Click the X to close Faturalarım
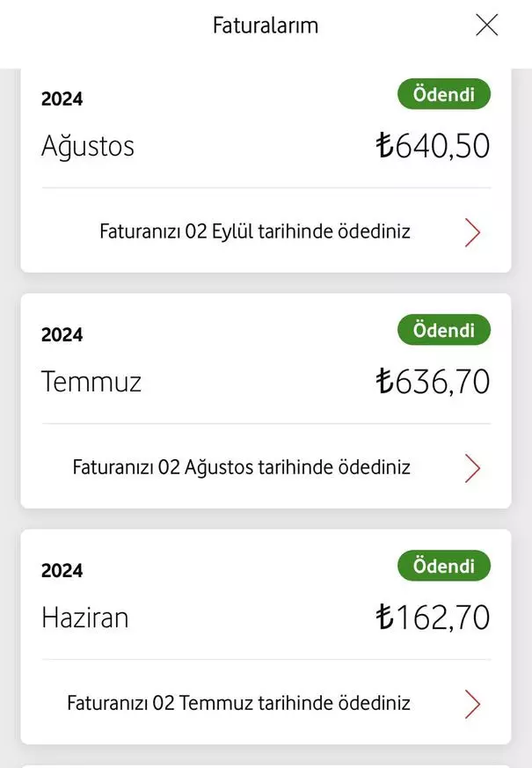532x768 pixels. (x=486, y=25)
